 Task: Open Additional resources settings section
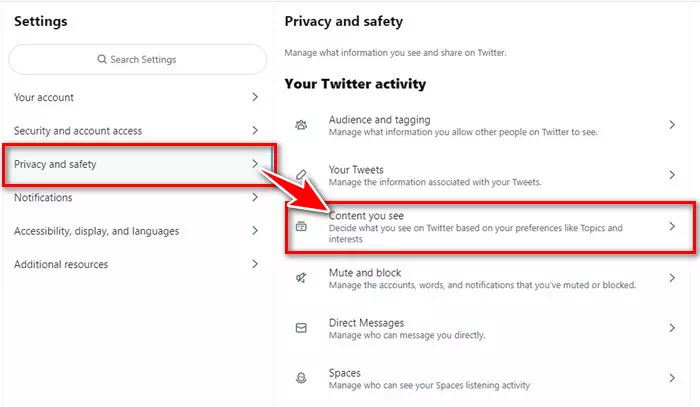[x=137, y=264]
